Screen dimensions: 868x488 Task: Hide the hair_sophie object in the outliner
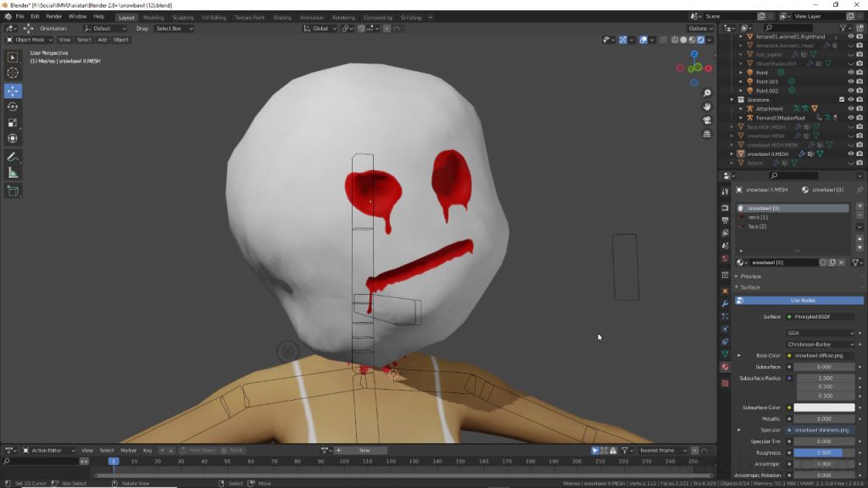click(849, 54)
